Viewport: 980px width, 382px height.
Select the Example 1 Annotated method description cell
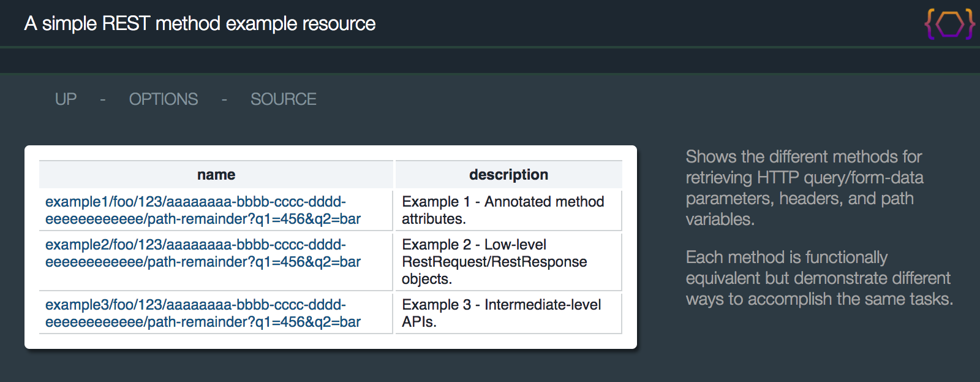[509, 210]
